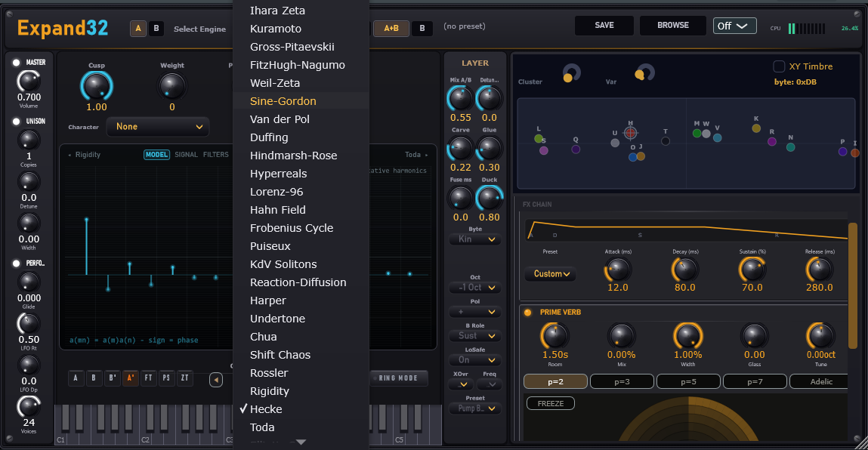Open the layer Preset Pump dropdown
Viewport: 868px width, 450px height.
pyautogui.click(x=475, y=408)
